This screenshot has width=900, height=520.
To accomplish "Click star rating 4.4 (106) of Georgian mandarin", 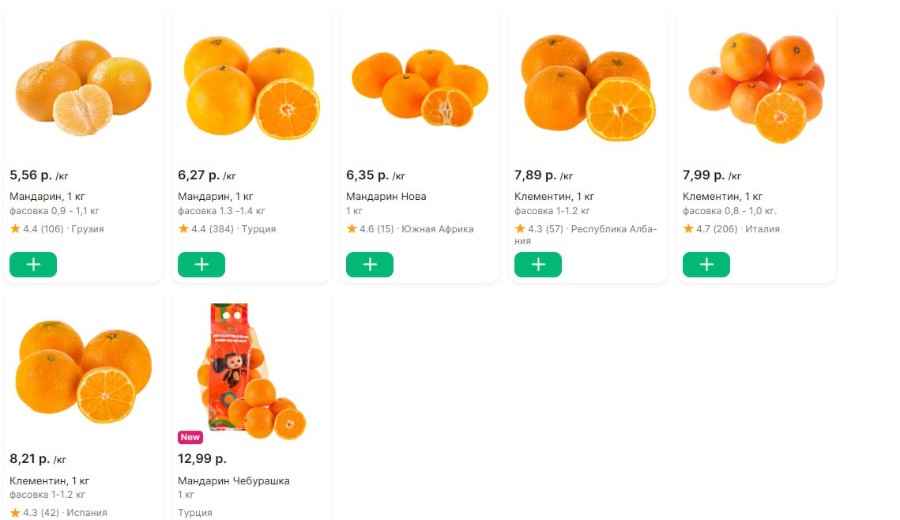I will point(36,229).
